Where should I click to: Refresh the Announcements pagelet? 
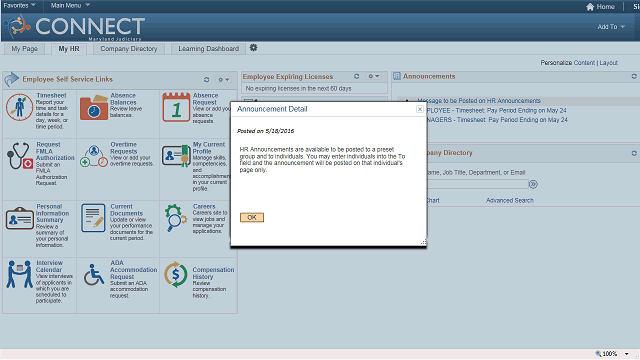click(634, 76)
